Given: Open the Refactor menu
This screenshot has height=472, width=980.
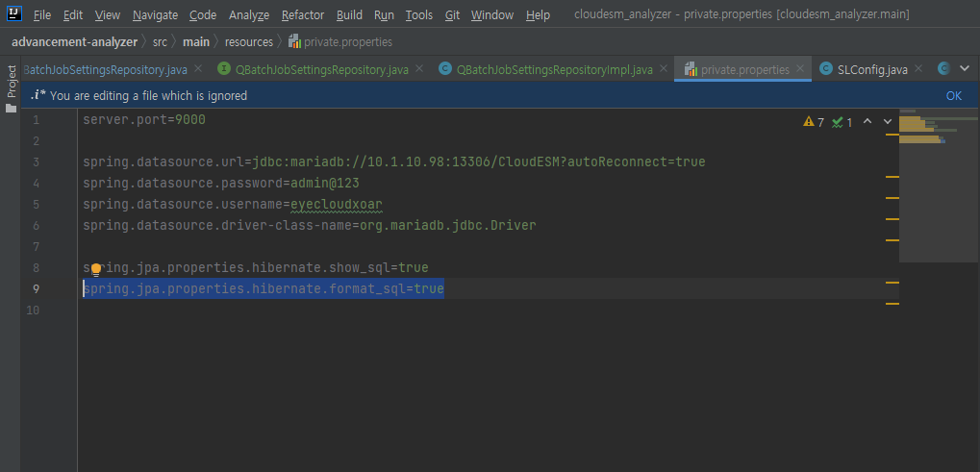Looking at the screenshot, I should click(x=303, y=15).
